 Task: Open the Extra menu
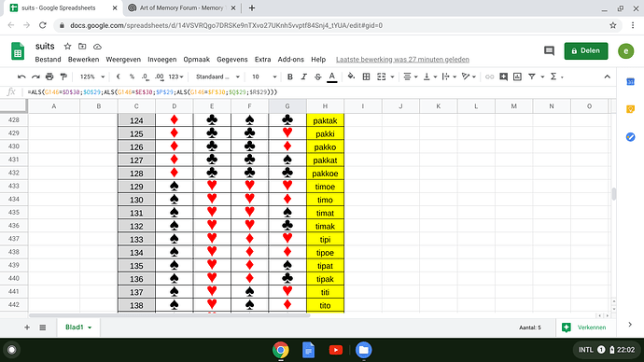click(x=262, y=60)
